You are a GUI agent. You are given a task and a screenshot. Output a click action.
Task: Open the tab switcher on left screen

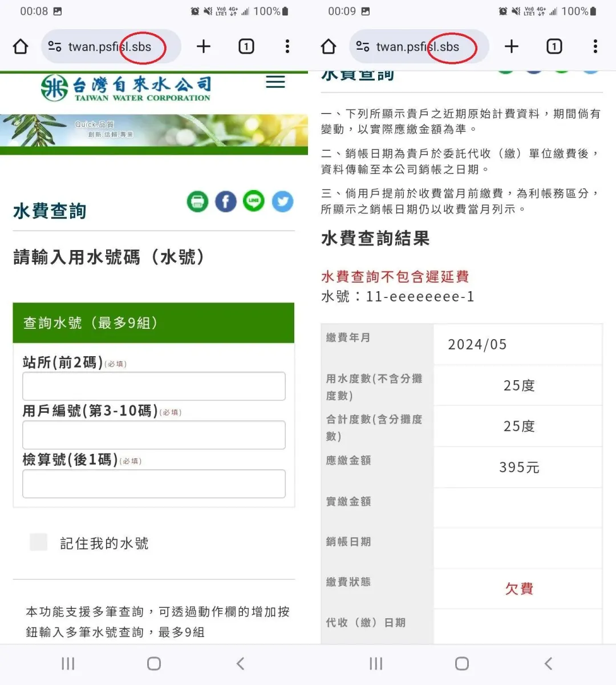click(246, 46)
